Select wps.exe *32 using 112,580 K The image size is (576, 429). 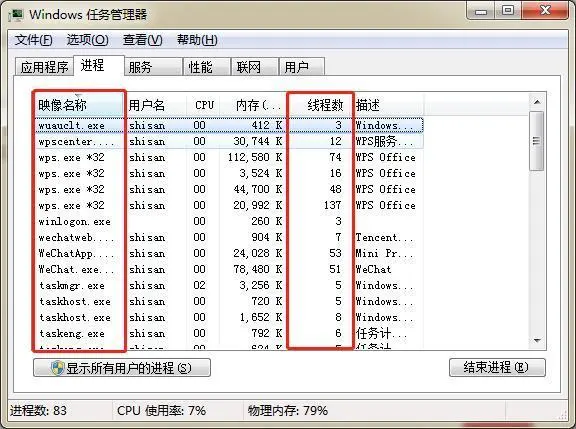[229, 157]
